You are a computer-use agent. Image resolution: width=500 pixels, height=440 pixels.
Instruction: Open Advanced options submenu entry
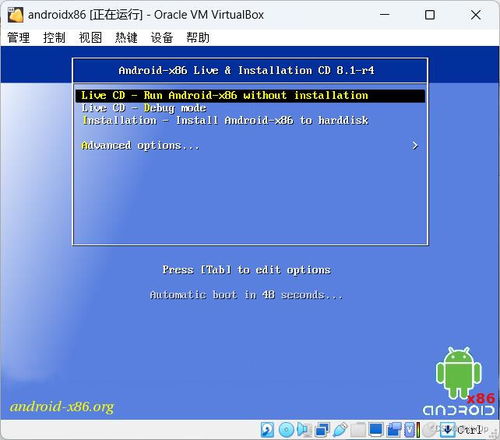[x=140, y=146]
